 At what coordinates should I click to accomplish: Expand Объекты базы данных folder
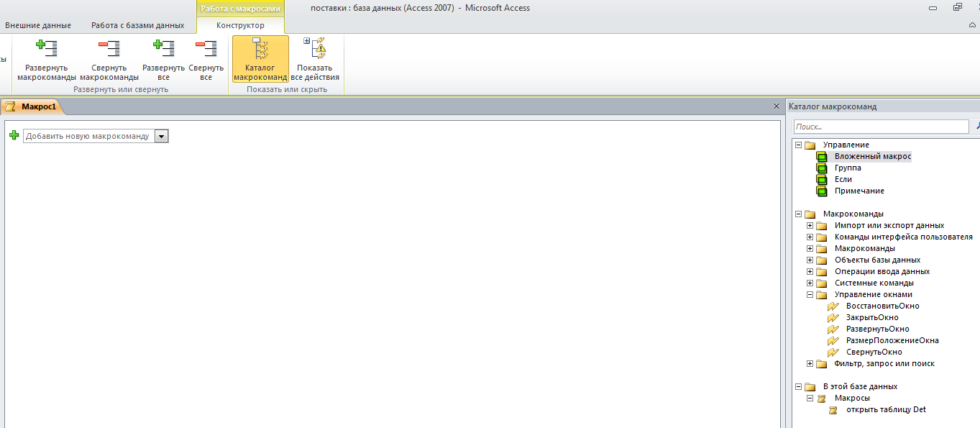(810, 260)
